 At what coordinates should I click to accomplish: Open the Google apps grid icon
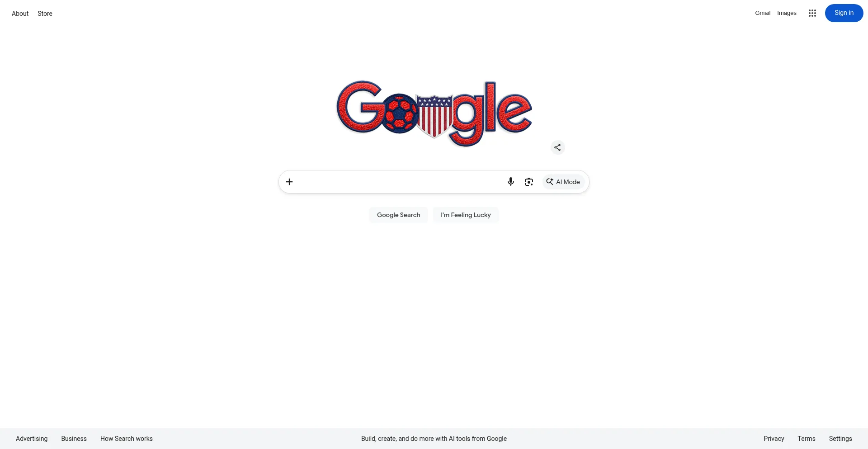(812, 13)
